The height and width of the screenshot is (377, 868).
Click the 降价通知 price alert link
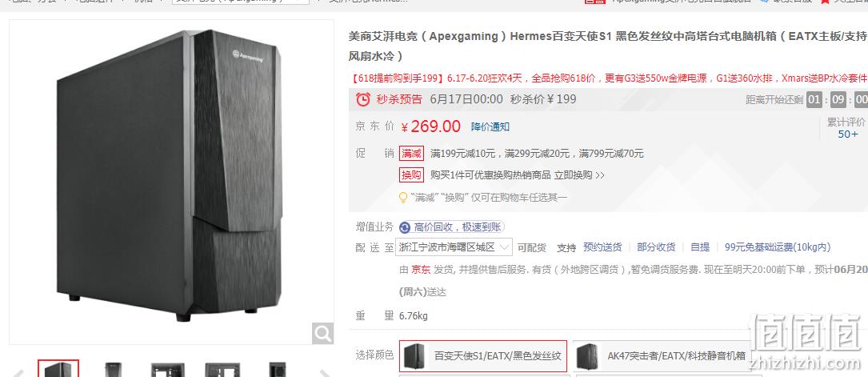tap(490, 126)
